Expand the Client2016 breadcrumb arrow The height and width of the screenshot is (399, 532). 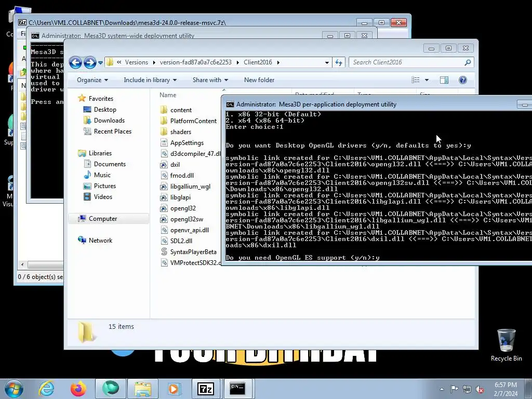(278, 62)
